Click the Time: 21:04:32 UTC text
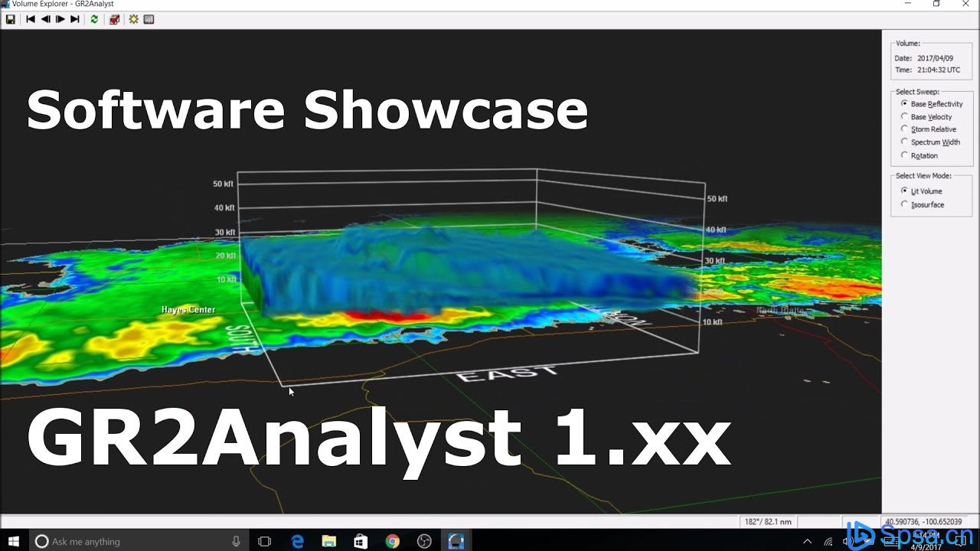The width and height of the screenshot is (980, 551). tap(927, 70)
